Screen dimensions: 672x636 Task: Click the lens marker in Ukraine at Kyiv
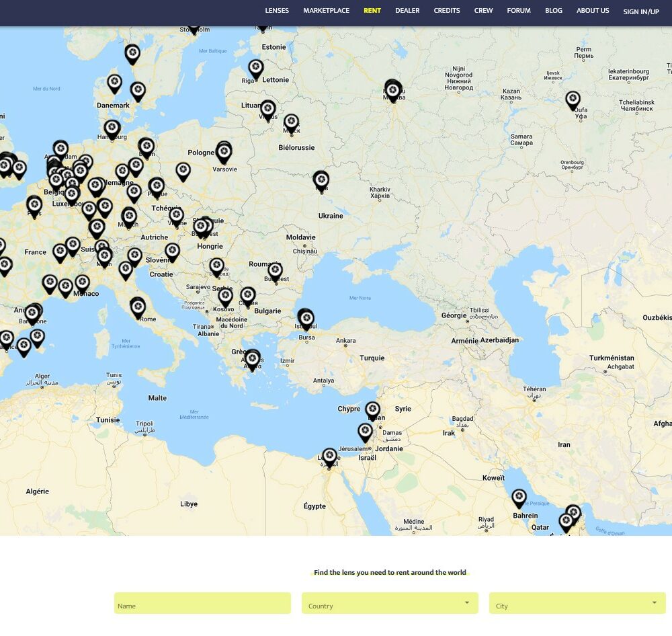coord(321,182)
